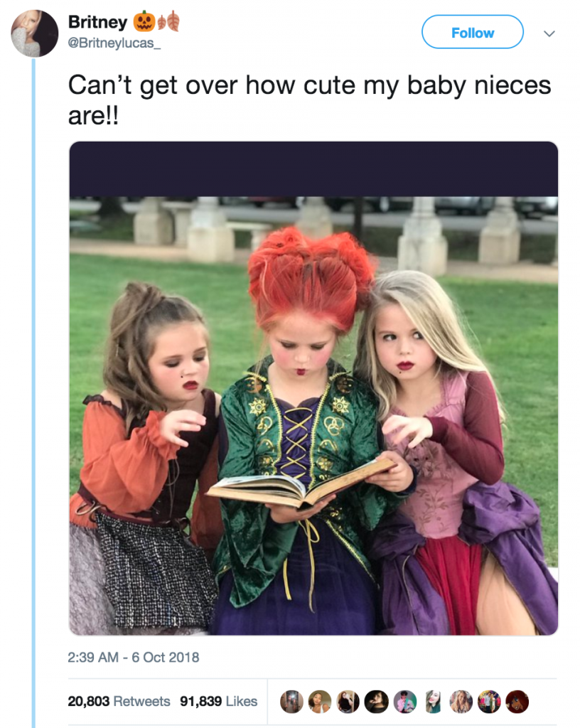Image resolution: width=580 pixels, height=728 pixels.
Task: Open the @Britneylucas_ handle link
Action: (114, 43)
